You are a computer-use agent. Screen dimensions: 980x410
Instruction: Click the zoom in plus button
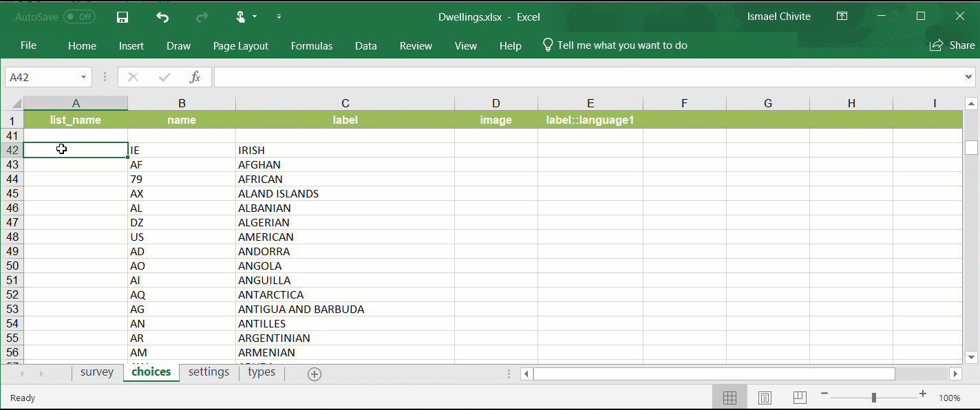point(923,394)
